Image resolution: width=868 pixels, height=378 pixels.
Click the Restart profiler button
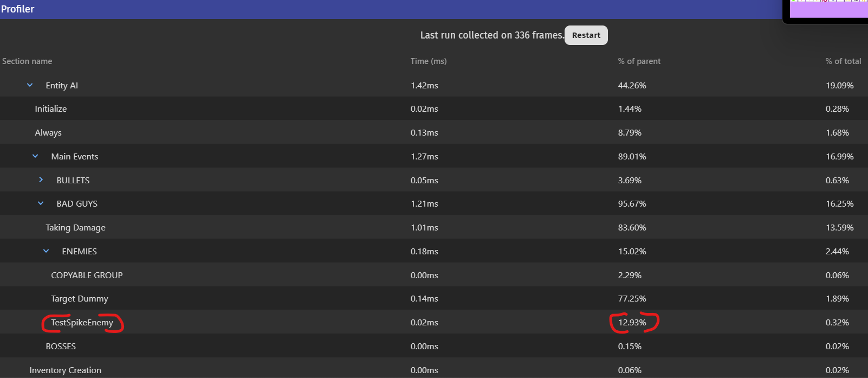click(x=586, y=35)
